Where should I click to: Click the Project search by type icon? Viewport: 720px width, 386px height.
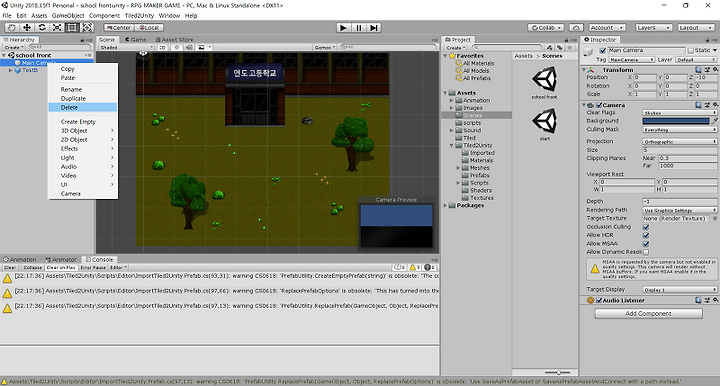pos(550,47)
